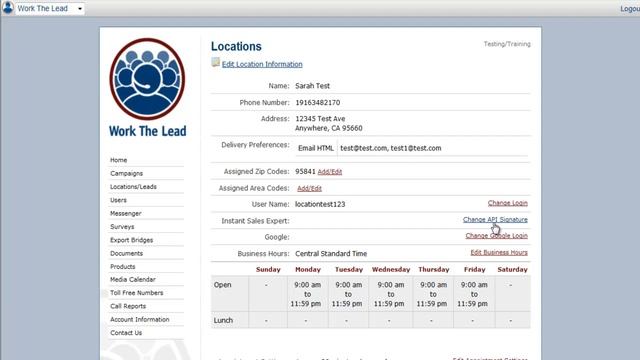640x360 pixels.
Task: Click the Locations page heading
Action: 236,46
